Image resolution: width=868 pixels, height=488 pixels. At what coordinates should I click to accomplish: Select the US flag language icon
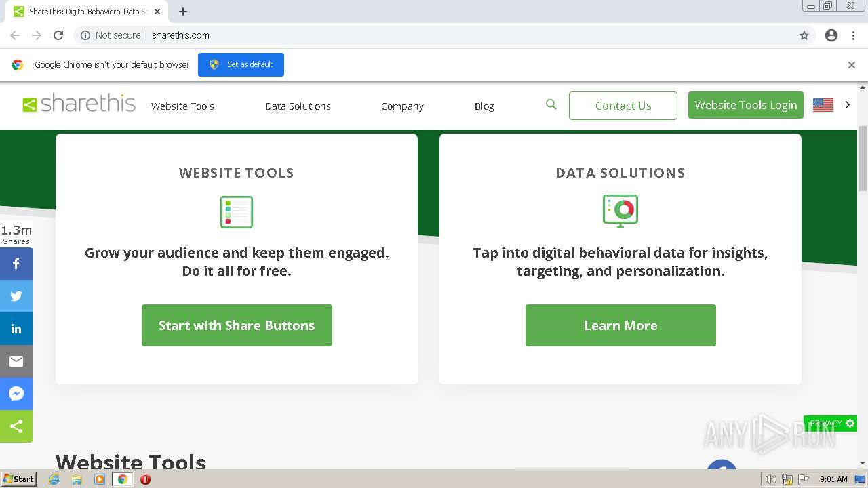[x=823, y=105]
